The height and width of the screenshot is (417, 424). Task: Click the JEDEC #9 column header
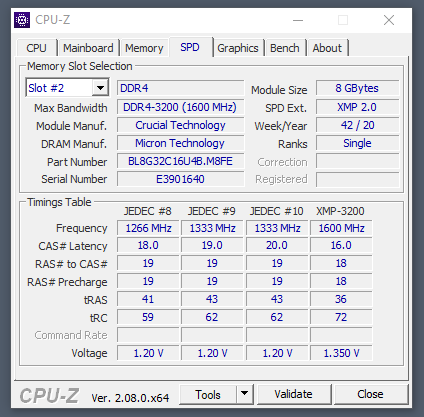pos(212,211)
